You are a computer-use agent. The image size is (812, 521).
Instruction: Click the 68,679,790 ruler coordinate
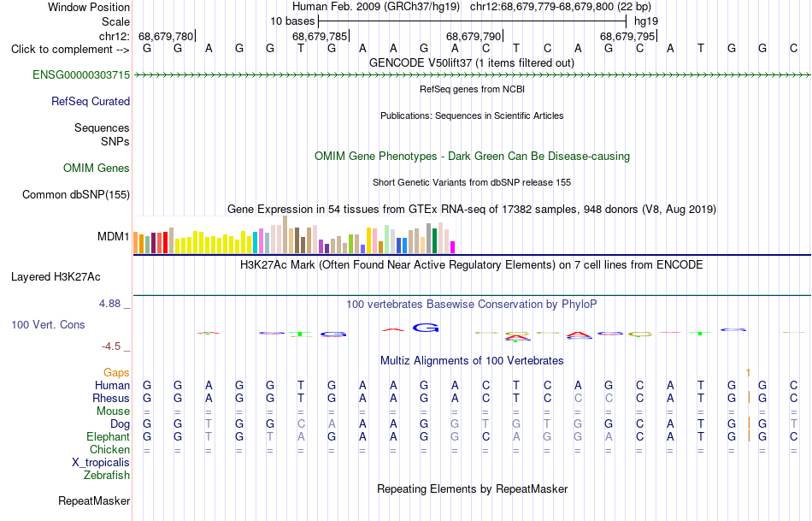click(x=474, y=36)
